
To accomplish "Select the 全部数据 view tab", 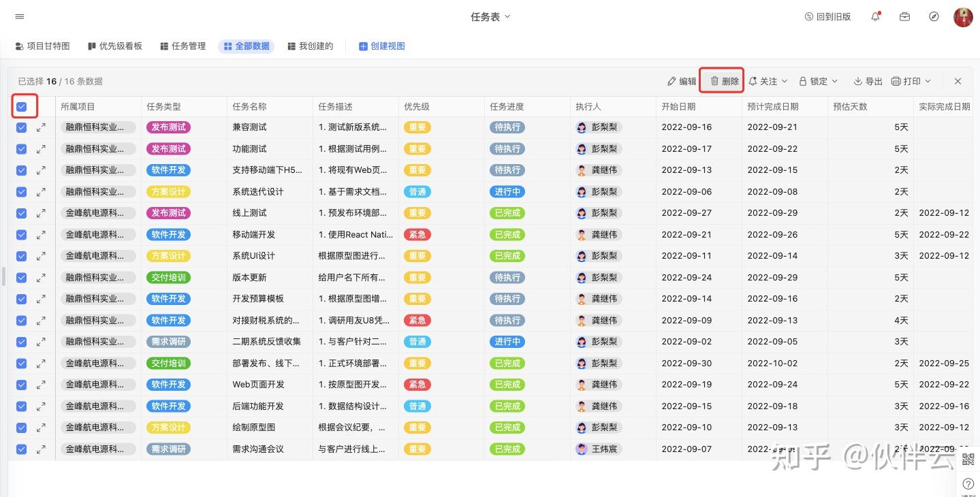I will (x=247, y=46).
